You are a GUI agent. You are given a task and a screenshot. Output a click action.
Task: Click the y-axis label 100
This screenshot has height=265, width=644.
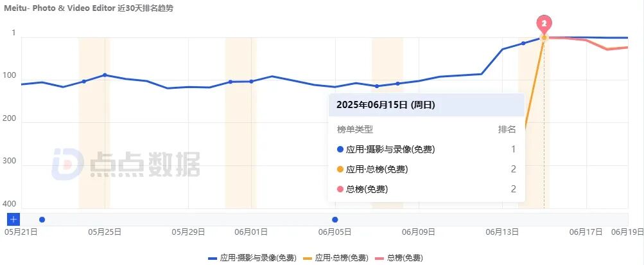(10, 77)
